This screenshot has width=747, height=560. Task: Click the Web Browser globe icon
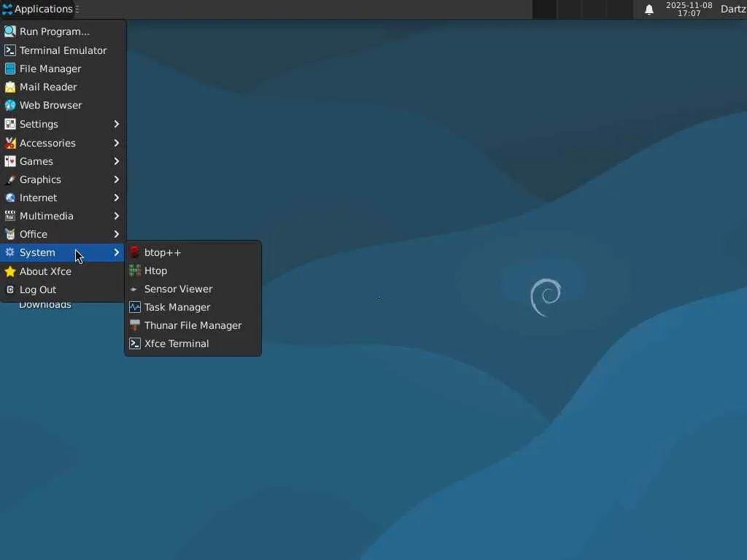pyautogui.click(x=10, y=105)
